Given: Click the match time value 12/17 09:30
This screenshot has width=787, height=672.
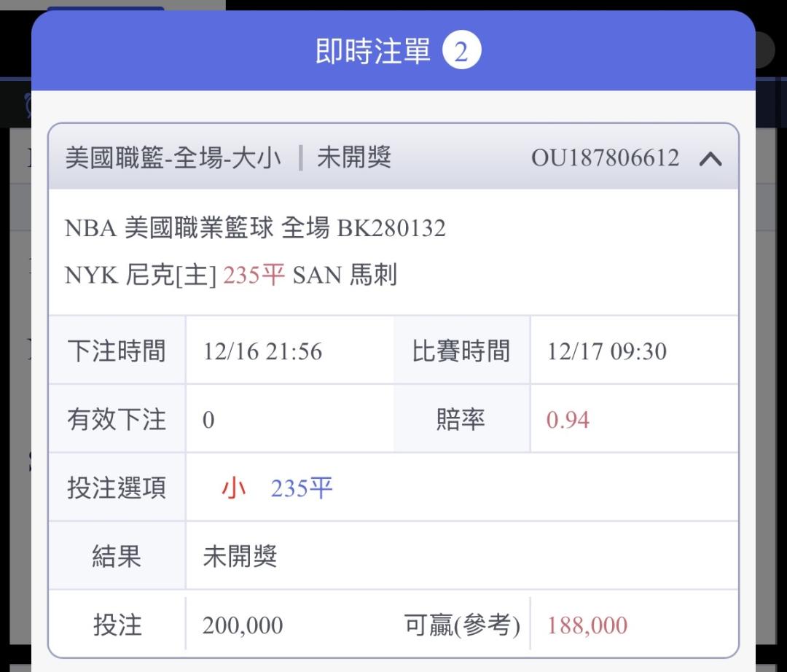Looking at the screenshot, I should pos(606,351).
